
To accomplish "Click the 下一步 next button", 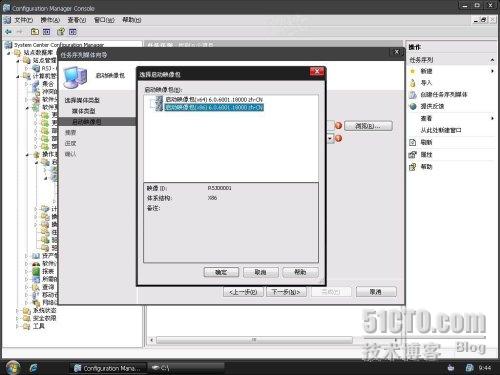I will click(x=286, y=292).
